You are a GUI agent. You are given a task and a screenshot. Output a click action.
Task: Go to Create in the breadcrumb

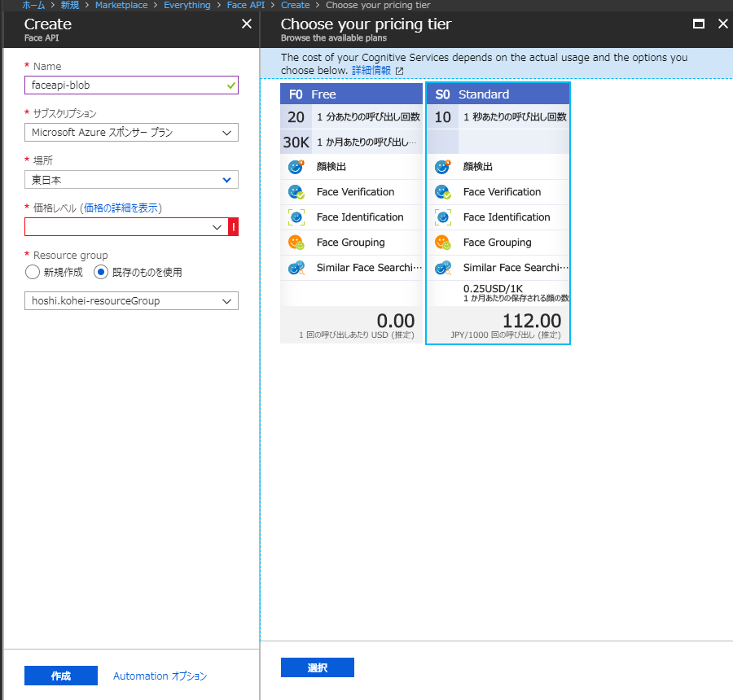pyautogui.click(x=295, y=5)
